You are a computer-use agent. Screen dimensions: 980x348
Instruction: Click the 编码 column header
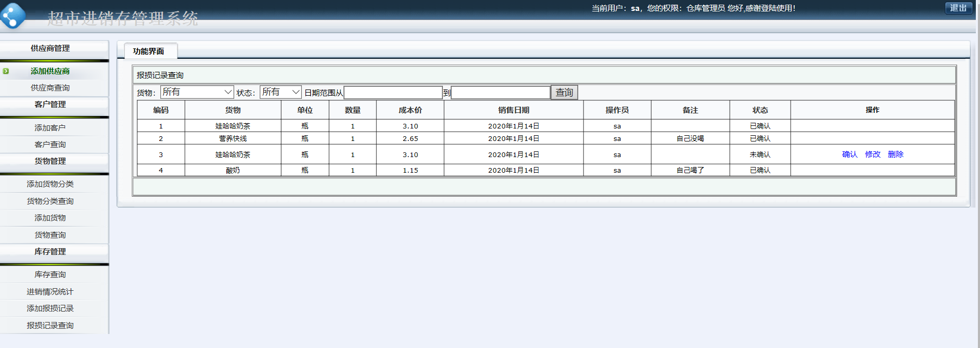[x=161, y=110]
